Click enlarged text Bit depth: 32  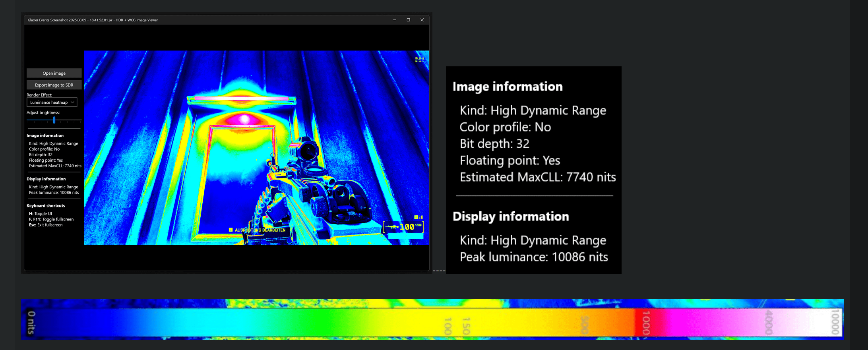tap(494, 144)
